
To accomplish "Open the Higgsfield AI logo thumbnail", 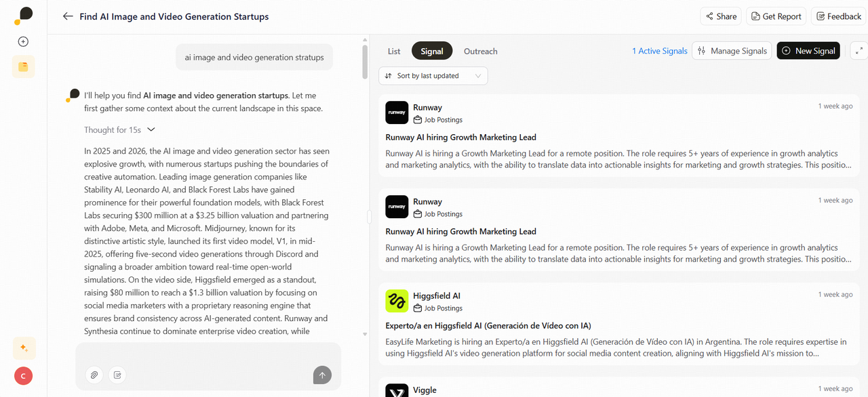I will (397, 301).
